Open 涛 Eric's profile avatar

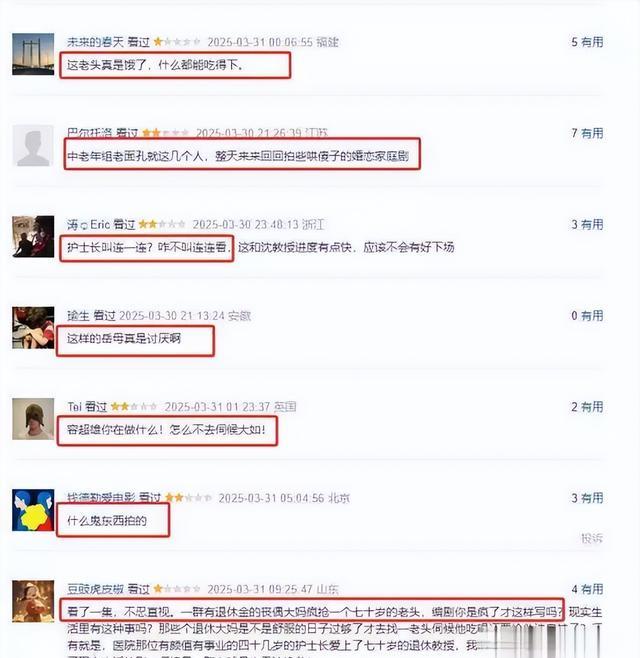[33, 237]
